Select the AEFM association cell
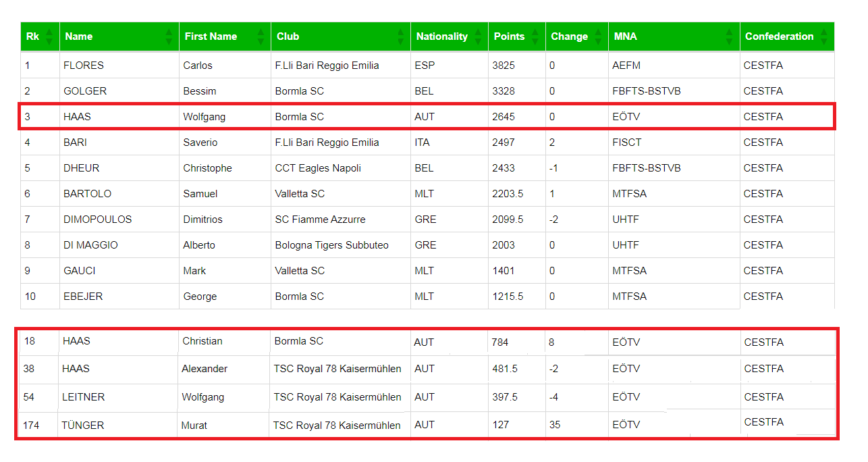Screen dimensions: 868x462 [x=626, y=66]
